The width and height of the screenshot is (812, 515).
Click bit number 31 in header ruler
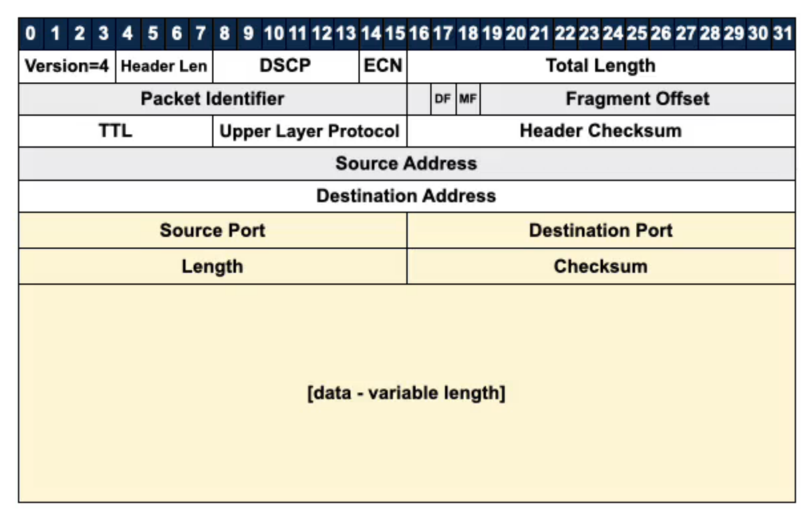coord(783,34)
